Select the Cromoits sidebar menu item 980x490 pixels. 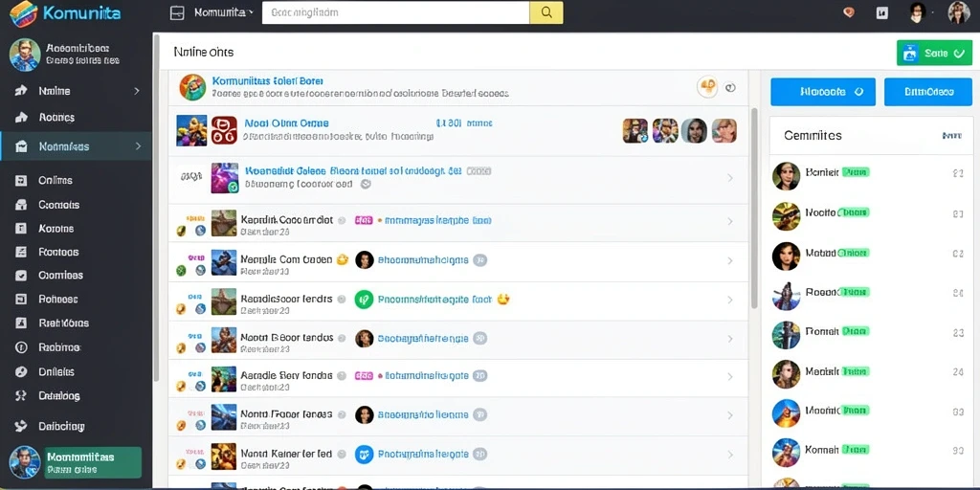[x=76, y=205]
